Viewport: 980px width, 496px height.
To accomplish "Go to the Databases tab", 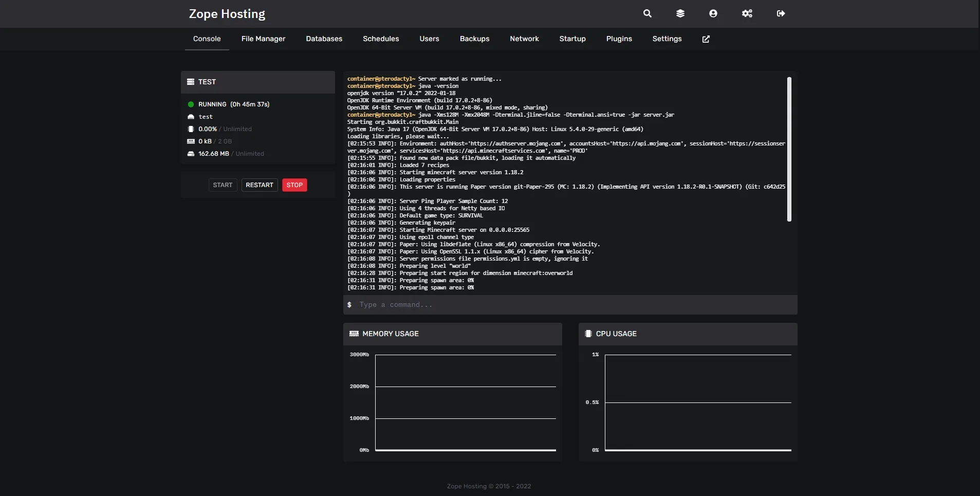I will tap(324, 39).
